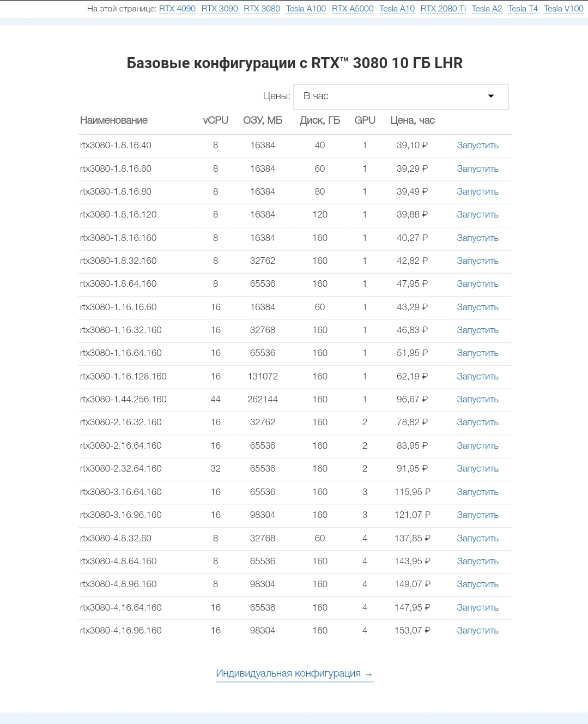Image resolution: width=588 pixels, height=724 pixels.
Task: Click the Цена, час column header
Action: click(412, 120)
